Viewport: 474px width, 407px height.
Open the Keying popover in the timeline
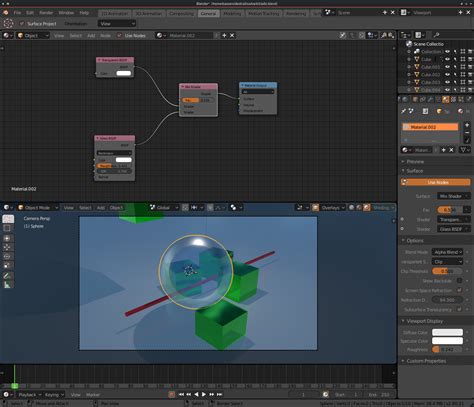[54, 394]
